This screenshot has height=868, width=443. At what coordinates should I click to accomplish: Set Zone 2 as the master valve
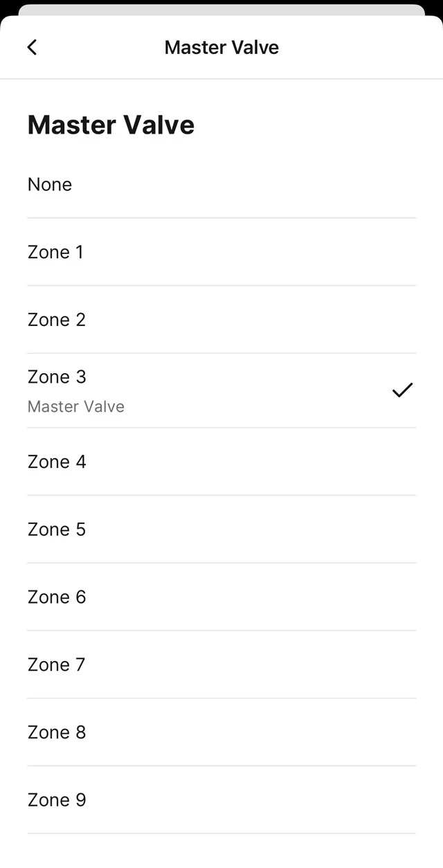tap(57, 320)
